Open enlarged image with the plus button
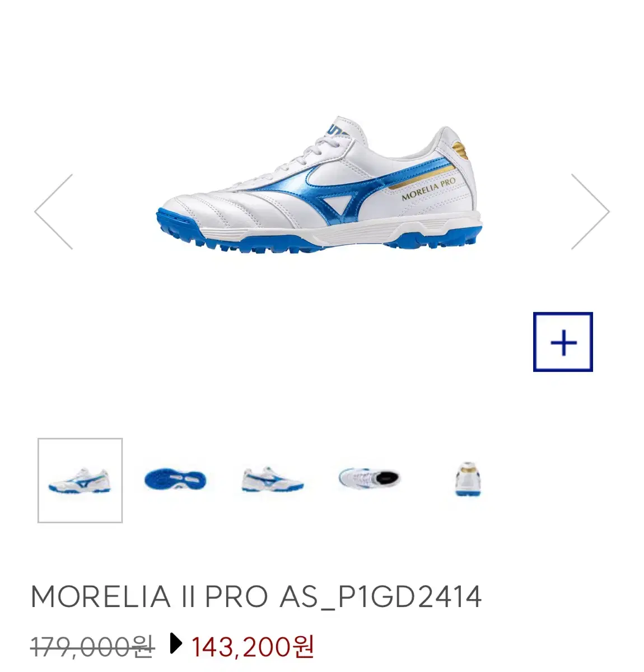The width and height of the screenshot is (644, 672). pos(563,342)
